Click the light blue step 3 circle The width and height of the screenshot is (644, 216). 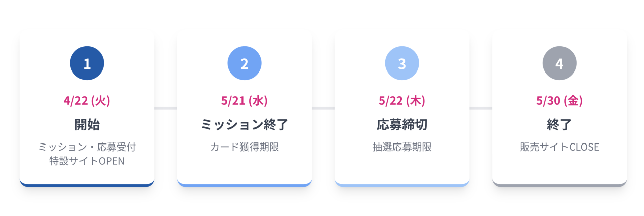coord(402,63)
